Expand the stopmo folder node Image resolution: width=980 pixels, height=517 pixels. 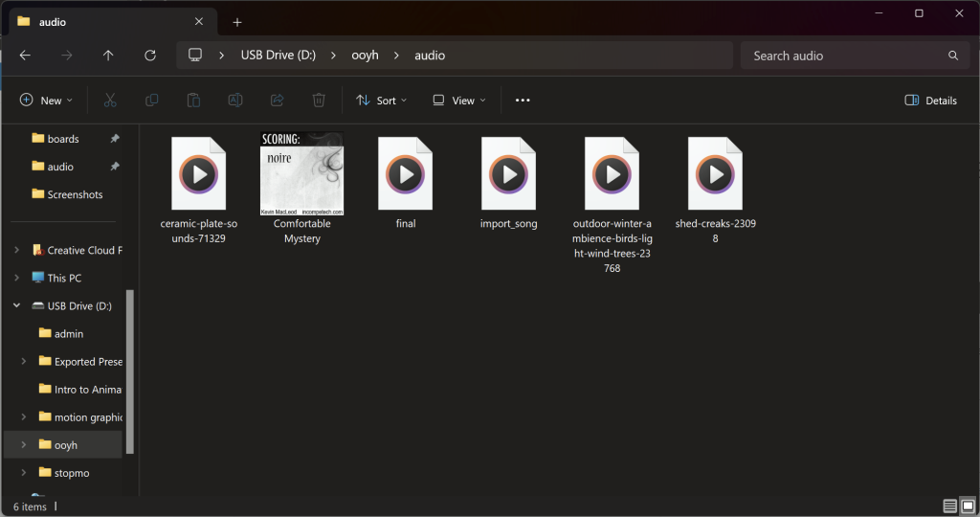24,473
